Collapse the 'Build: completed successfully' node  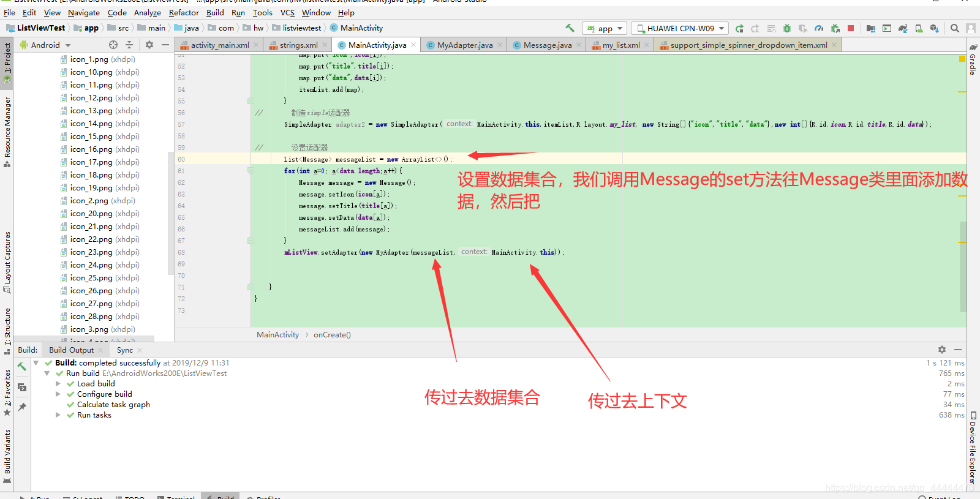pyautogui.click(x=36, y=363)
